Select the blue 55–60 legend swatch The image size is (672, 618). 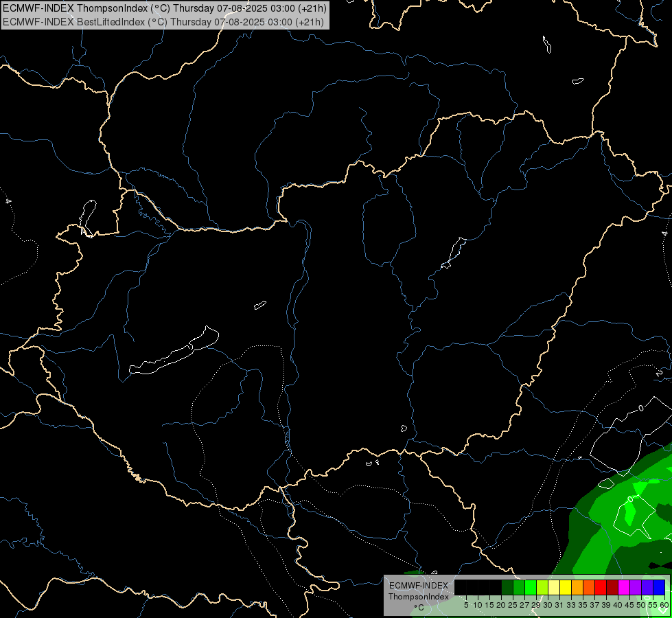pyautogui.click(x=659, y=587)
